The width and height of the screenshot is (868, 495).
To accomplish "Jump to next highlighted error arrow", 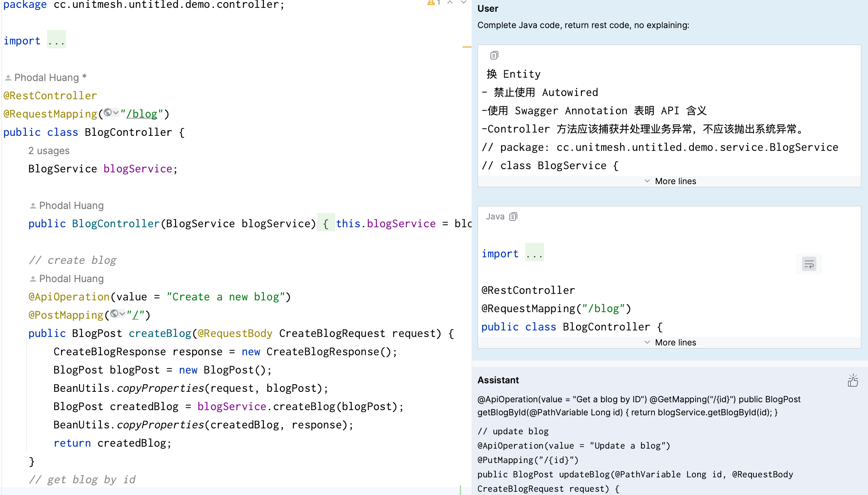I will pyautogui.click(x=463, y=3).
